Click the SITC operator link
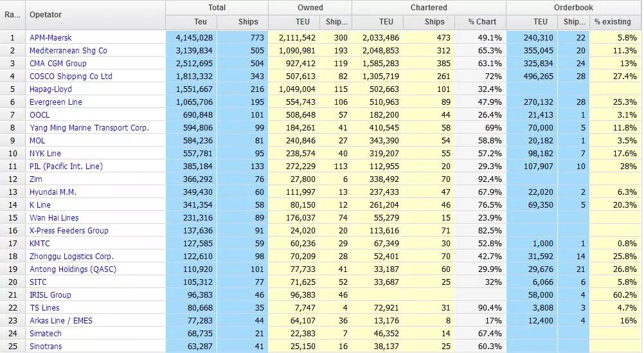Image resolution: width=644 pixels, height=353 pixels. point(38,282)
